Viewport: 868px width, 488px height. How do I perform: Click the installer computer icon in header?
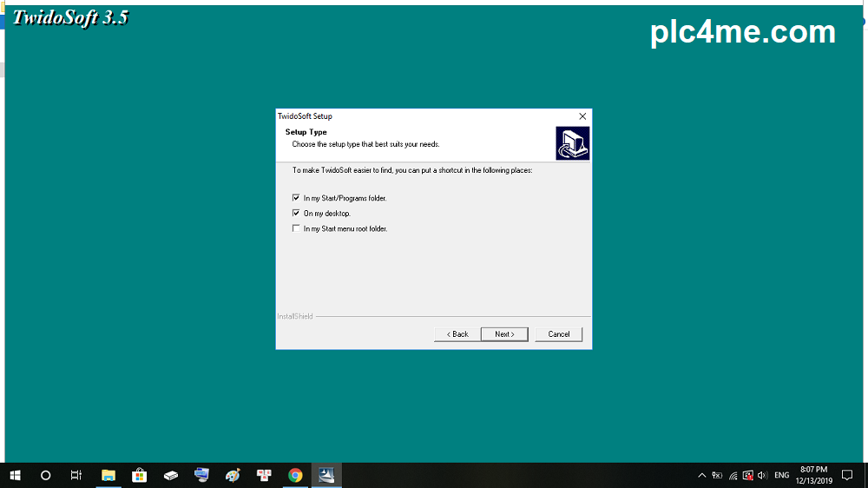tap(572, 143)
